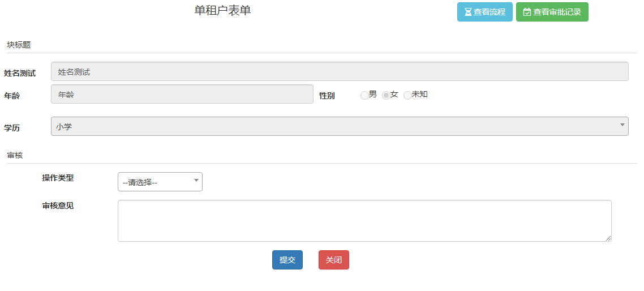Viewport: 644px width, 291px height.
Task: Click the resize handle of 审核意见 textarea
Action: click(x=608, y=238)
